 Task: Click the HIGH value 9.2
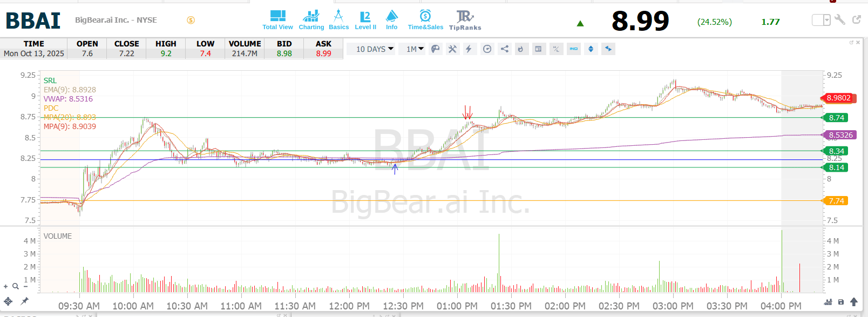pos(166,53)
